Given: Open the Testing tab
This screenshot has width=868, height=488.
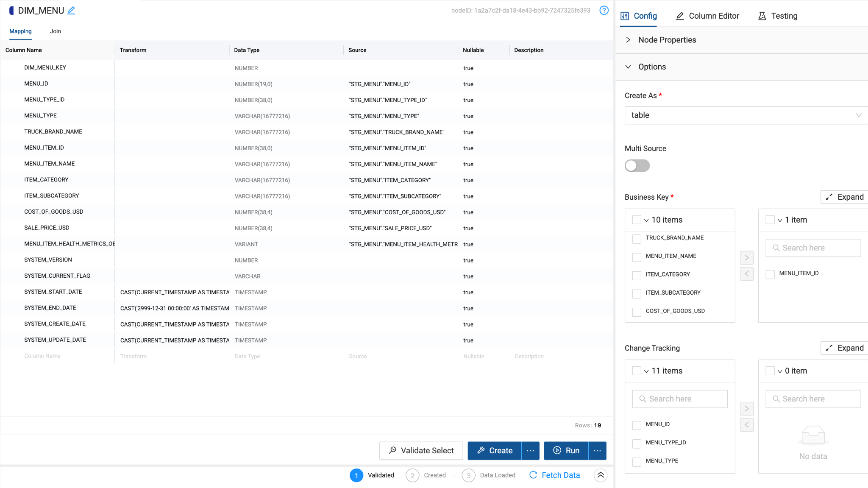Looking at the screenshot, I should point(778,16).
